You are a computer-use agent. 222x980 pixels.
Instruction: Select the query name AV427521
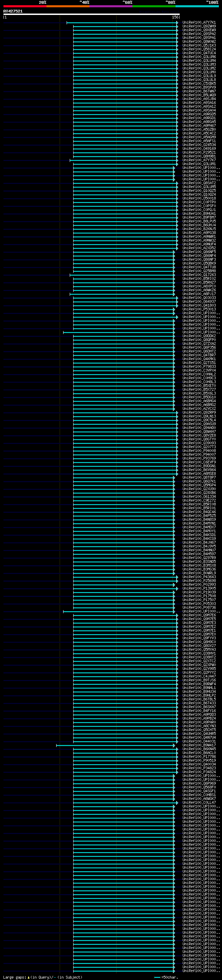(13, 11)
